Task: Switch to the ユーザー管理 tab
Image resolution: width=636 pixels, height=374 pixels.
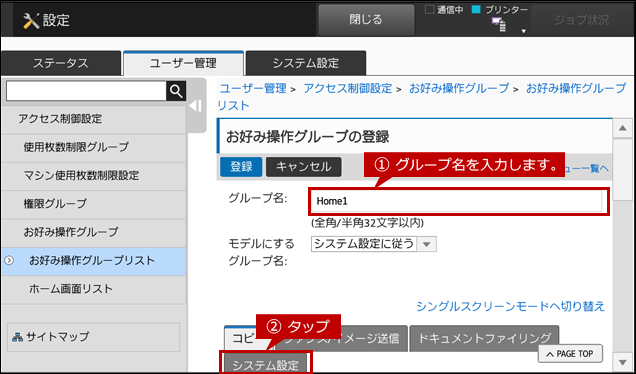Action: [x=183, y=63]
